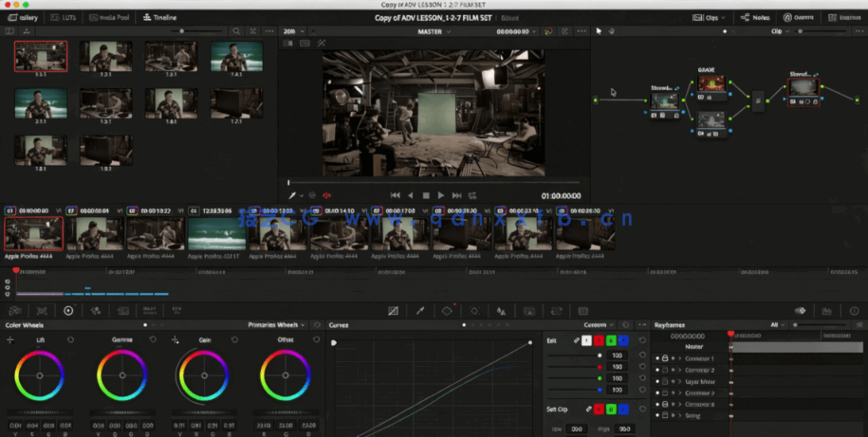868x437 pixels.
Task: Open the Keyframes palette icon
Action: 800,311
